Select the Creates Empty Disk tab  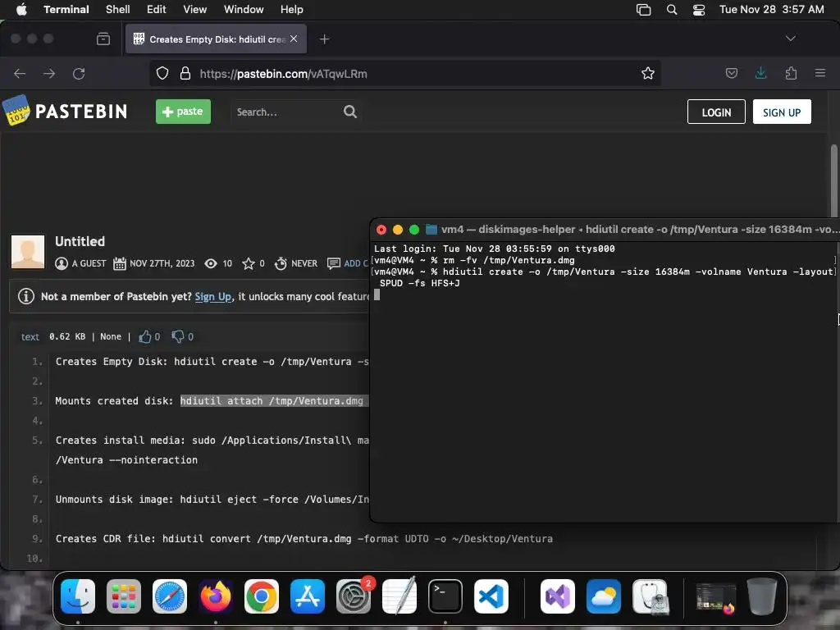click(x=216, y=39)
